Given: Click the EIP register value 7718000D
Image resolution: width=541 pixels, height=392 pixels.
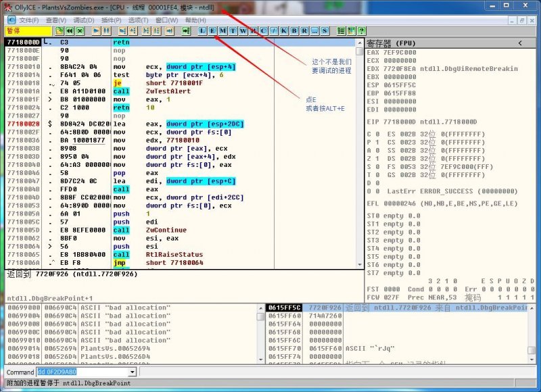Looking at the screenshot, I should pos(400,122).
